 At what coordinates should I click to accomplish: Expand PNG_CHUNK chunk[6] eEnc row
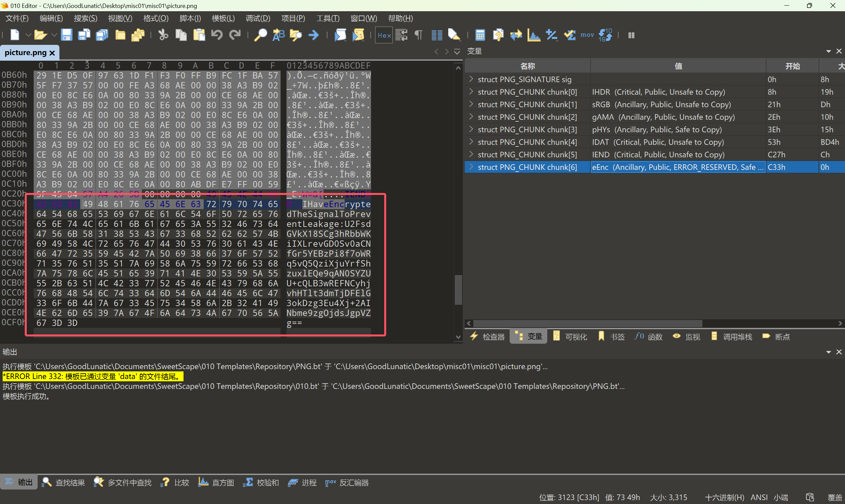click(x=471, y=167)
